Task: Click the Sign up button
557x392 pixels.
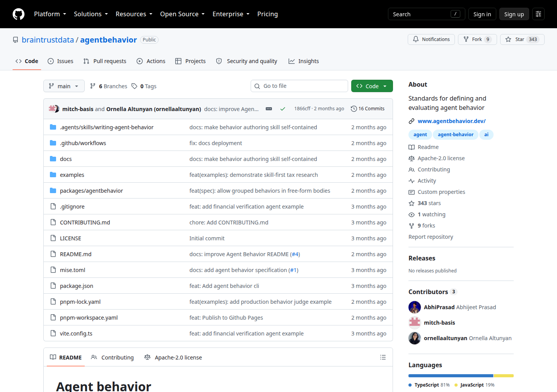Action: click(x=514, y=14)
